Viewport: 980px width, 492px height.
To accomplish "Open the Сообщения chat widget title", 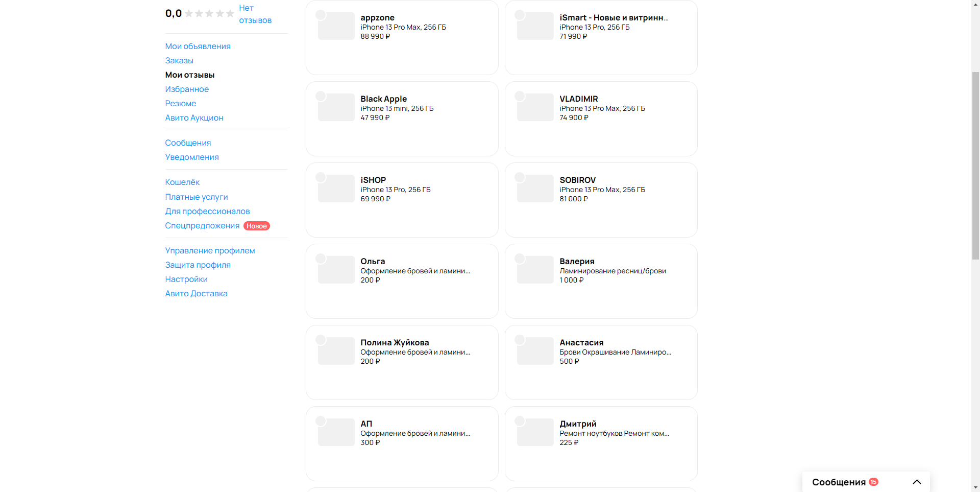I will 839,482.
